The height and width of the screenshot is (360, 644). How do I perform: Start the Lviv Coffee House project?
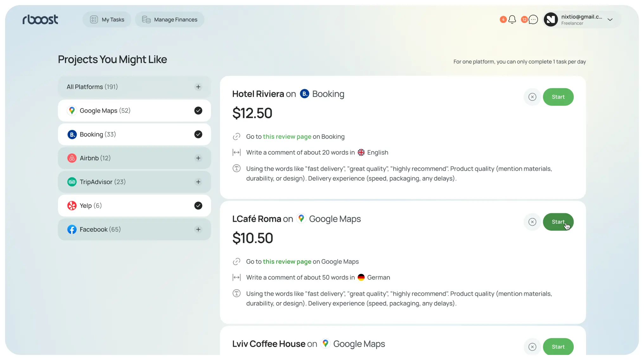[558, 347]
